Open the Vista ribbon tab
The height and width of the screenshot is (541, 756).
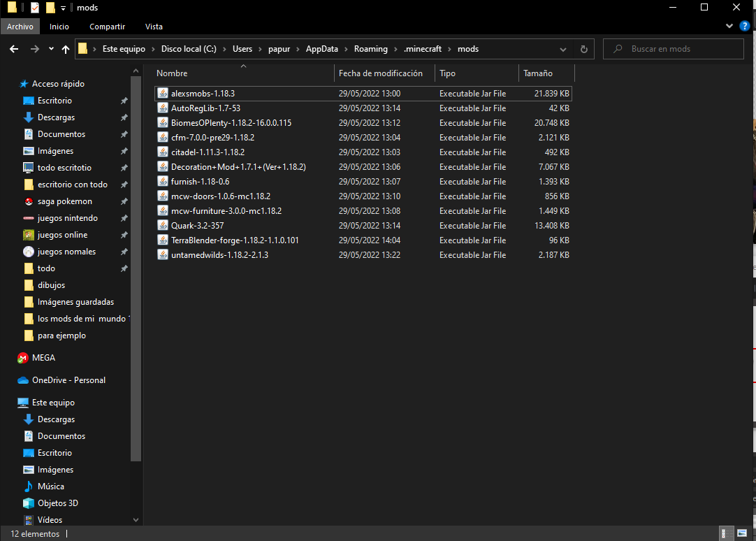click(154, 27)
